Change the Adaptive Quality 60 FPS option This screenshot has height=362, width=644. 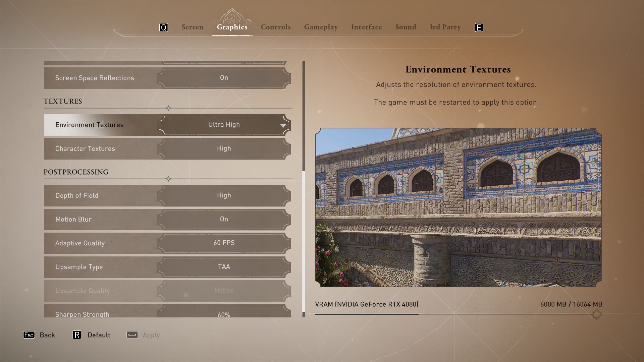[x=224, y=243]
